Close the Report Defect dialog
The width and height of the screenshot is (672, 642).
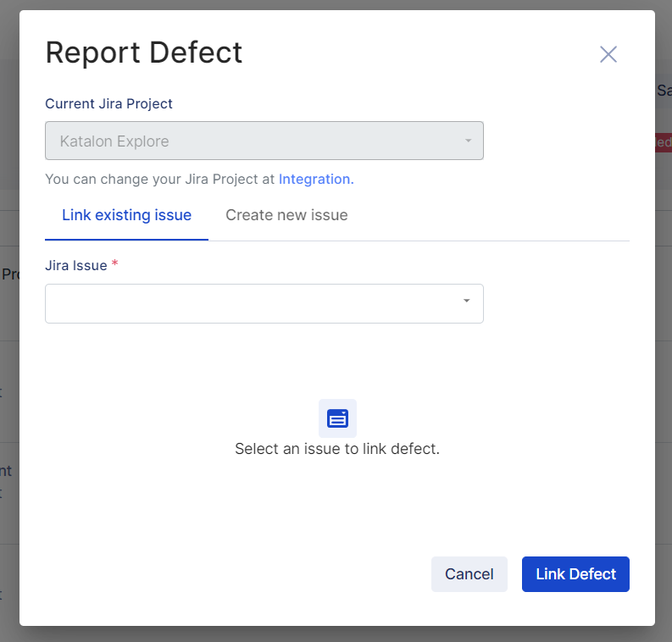608,54
